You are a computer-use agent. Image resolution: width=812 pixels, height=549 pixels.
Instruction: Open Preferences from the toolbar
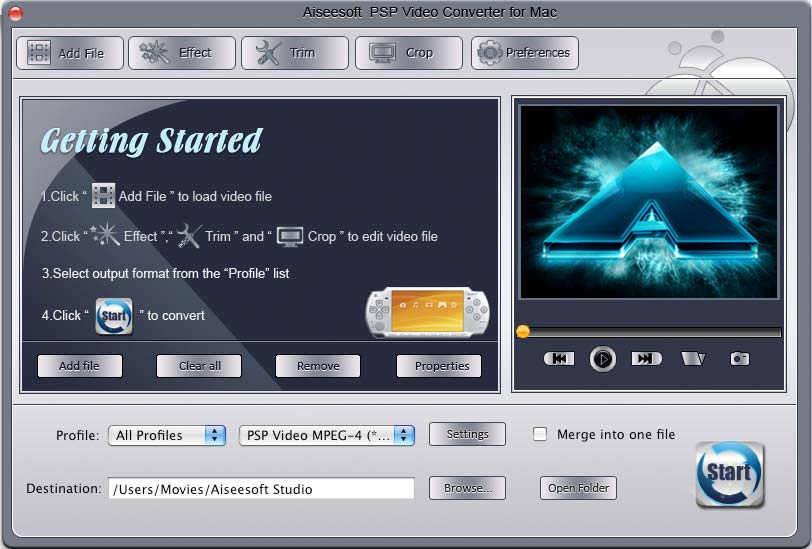pos(525,53)
